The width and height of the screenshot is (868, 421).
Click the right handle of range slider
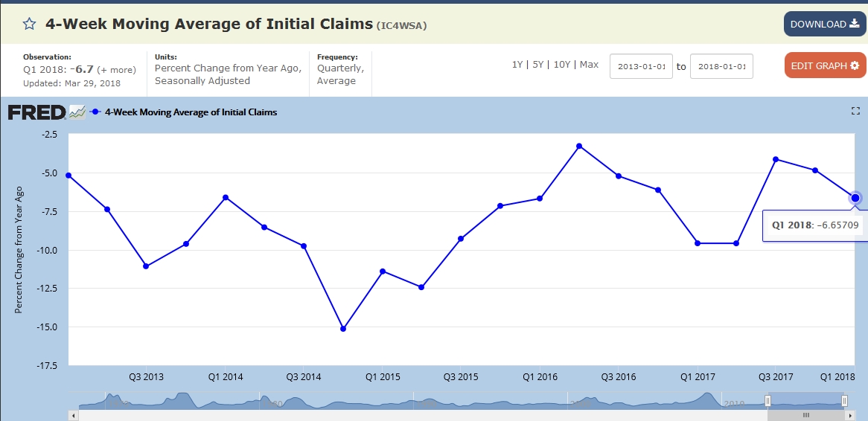click(844, 401)
